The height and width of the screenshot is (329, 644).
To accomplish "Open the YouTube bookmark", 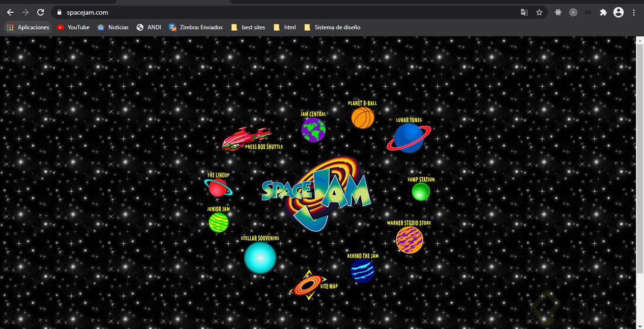I will coord(73,27).
